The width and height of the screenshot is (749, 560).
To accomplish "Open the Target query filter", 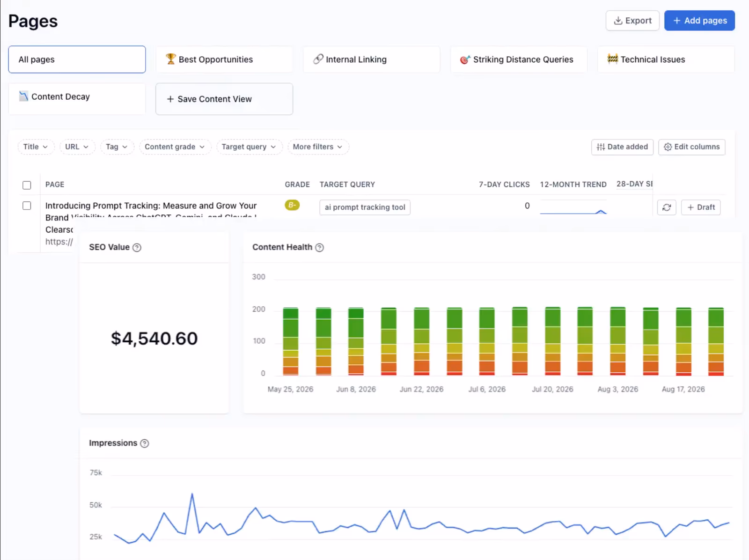I will point(249,147).
